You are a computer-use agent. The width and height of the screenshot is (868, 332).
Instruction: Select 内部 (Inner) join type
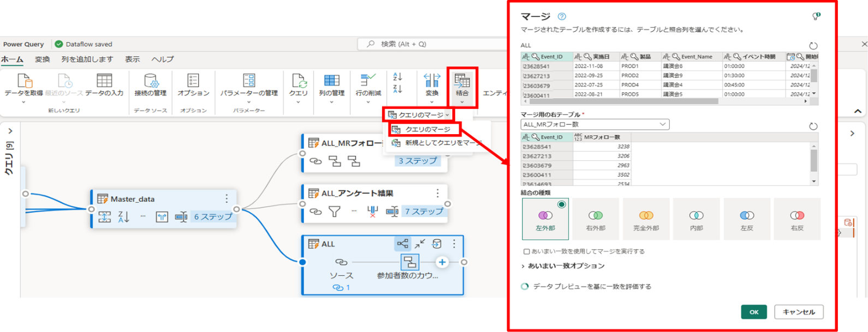696,219
